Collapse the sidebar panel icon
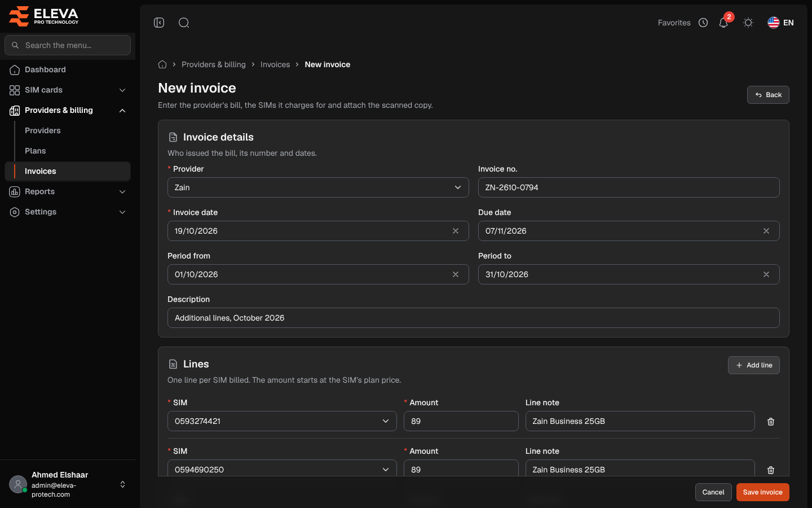Viewport: 812px width, 508px height. (159, 23)
